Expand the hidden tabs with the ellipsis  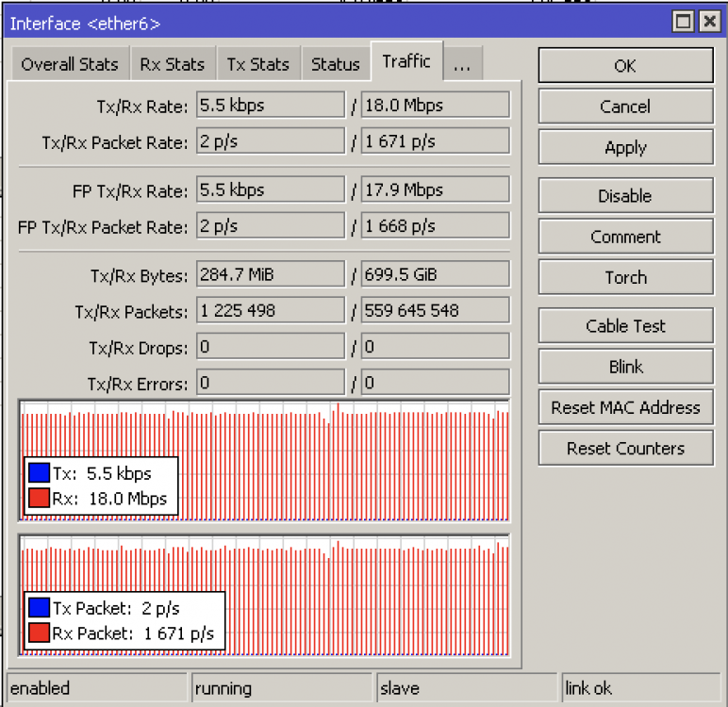(x=461, y=64)
